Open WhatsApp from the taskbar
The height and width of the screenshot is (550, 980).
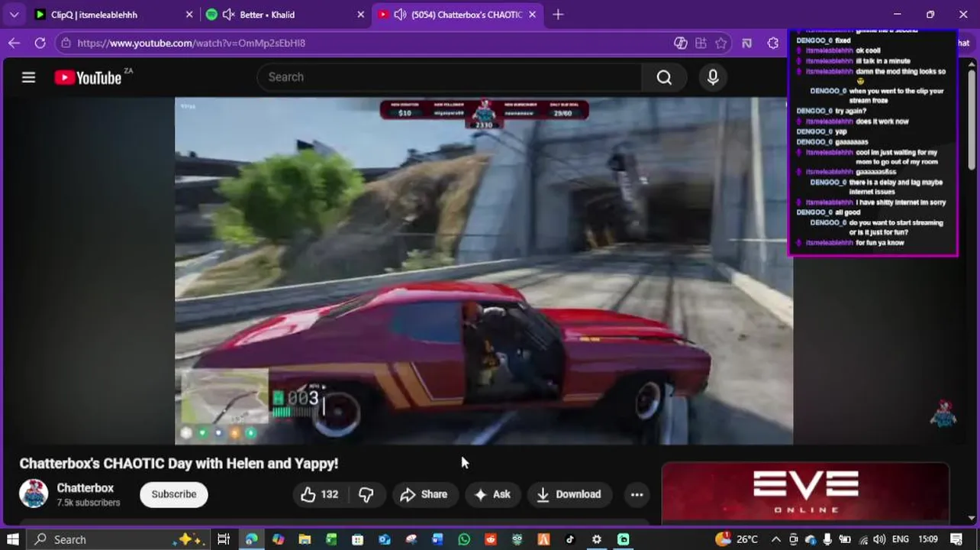point(464,539)
